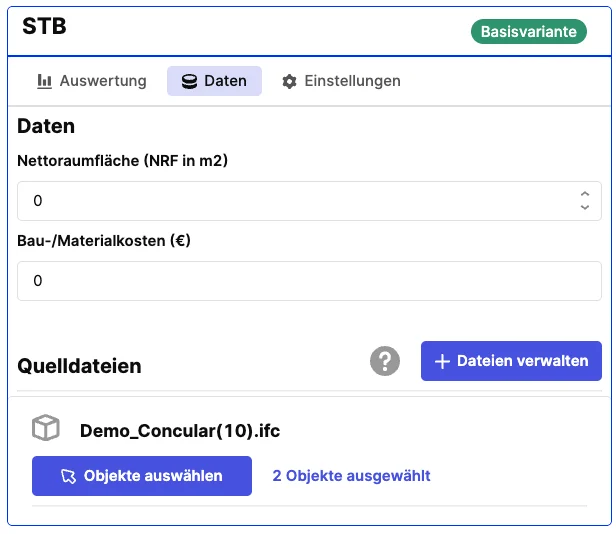
Task: Click the cube icon of Demo_Concular file
Action: tap(46, 428)
